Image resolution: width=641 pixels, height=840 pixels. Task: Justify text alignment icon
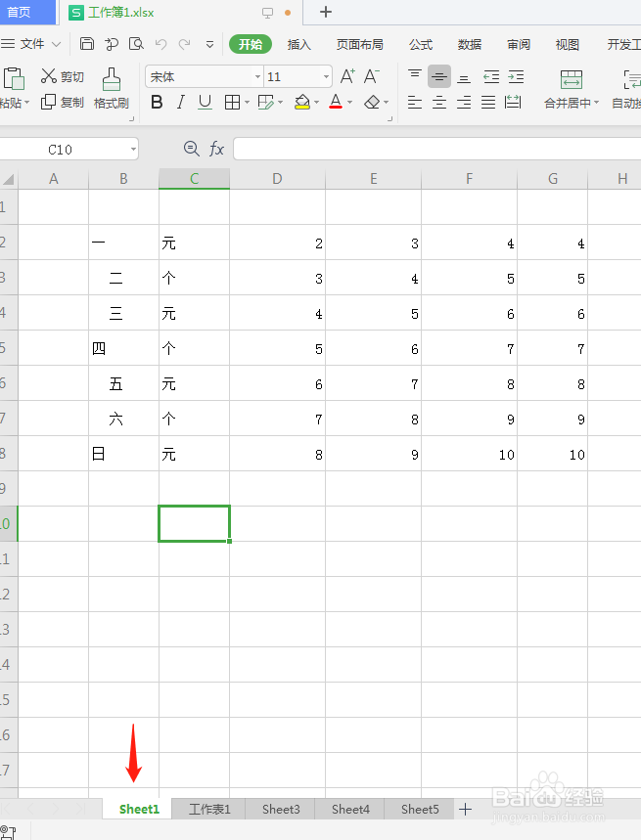488,102
